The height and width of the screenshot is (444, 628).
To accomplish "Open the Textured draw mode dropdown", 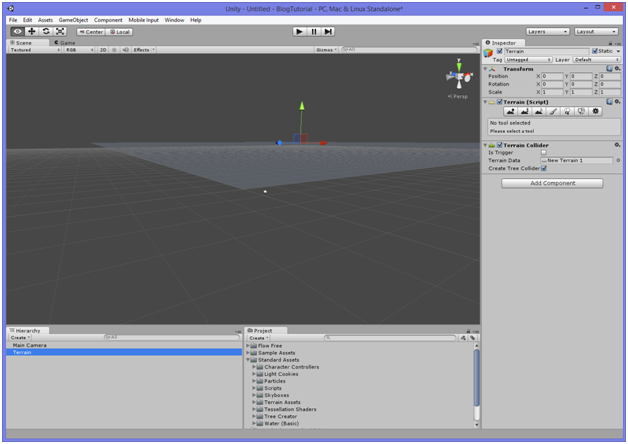I will (34, 50).
